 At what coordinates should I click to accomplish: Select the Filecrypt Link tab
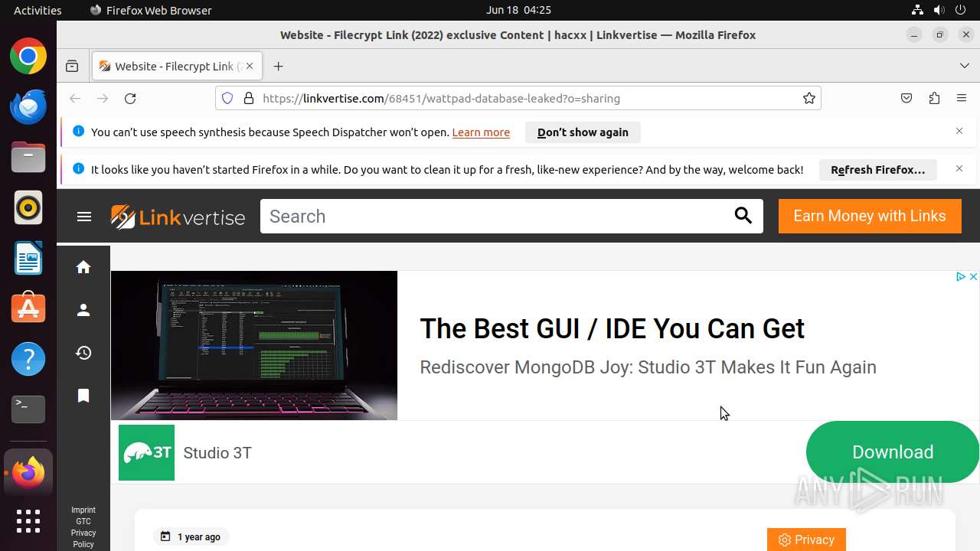178,67
